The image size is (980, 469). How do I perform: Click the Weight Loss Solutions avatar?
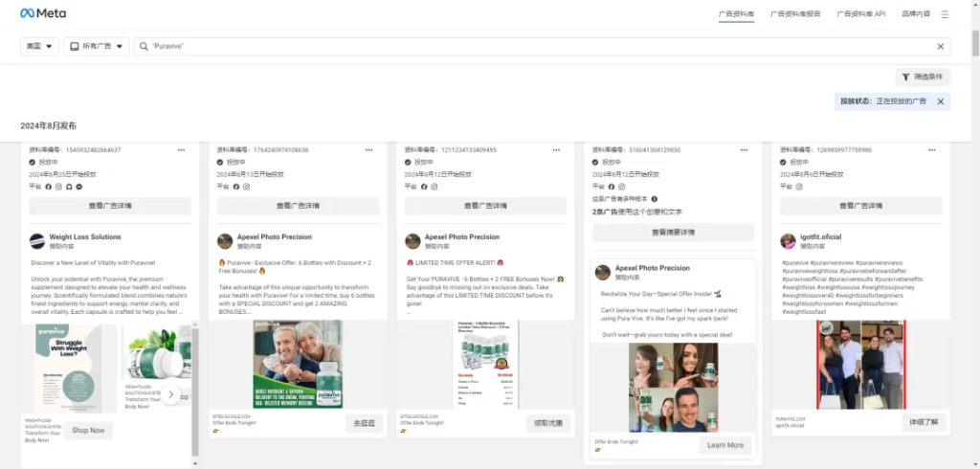(x=37, y=241)
